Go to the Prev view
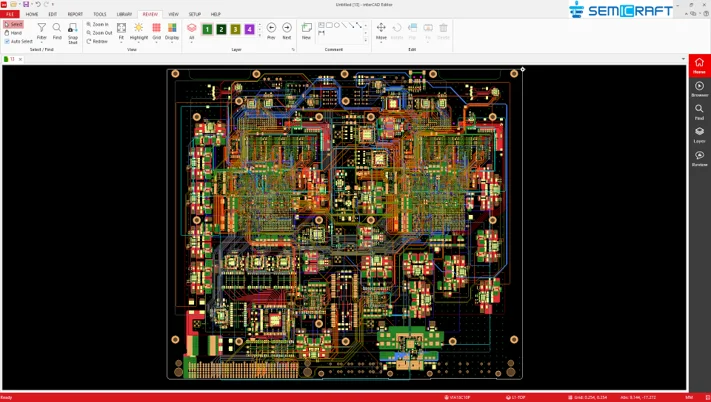711x402 pixels. coord(271,30)
